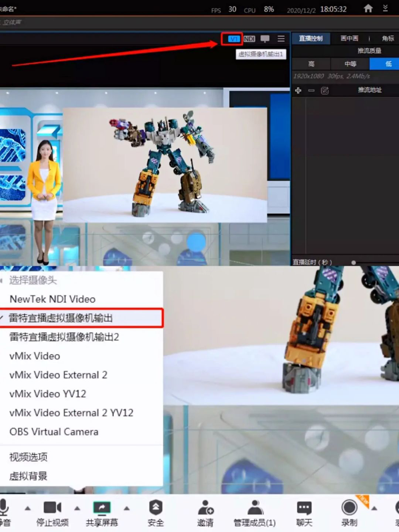Viewport: 399px width, 532px height.
Task: Toggle the NDI output button
Action: [249, 38]
